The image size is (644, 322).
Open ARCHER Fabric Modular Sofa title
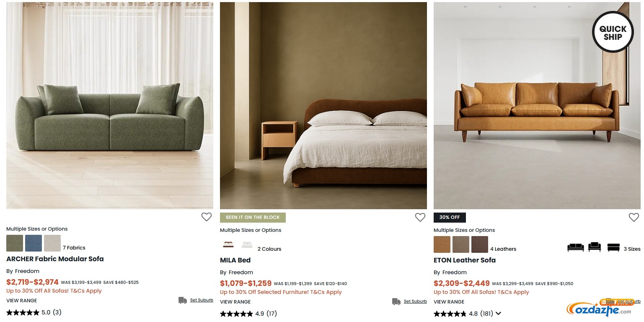click(55, 259)
